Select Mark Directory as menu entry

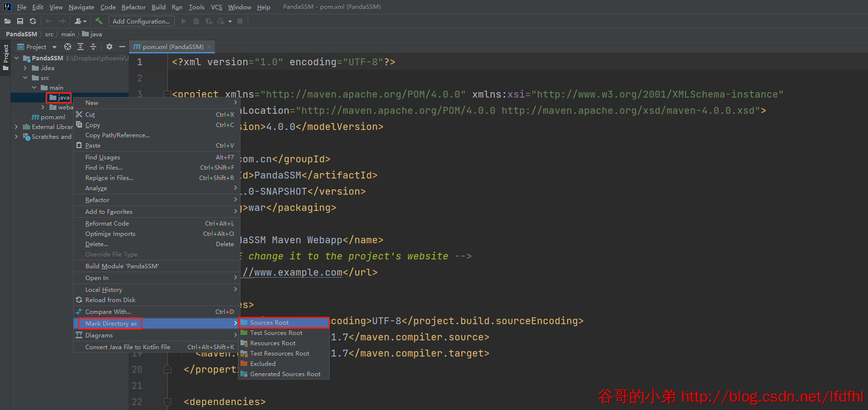[x=157, y=323]
